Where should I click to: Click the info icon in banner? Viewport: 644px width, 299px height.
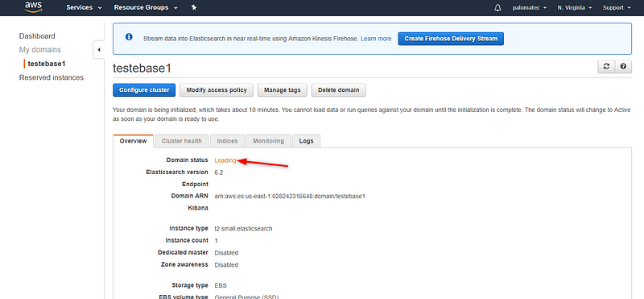click(x=129, y=37)
